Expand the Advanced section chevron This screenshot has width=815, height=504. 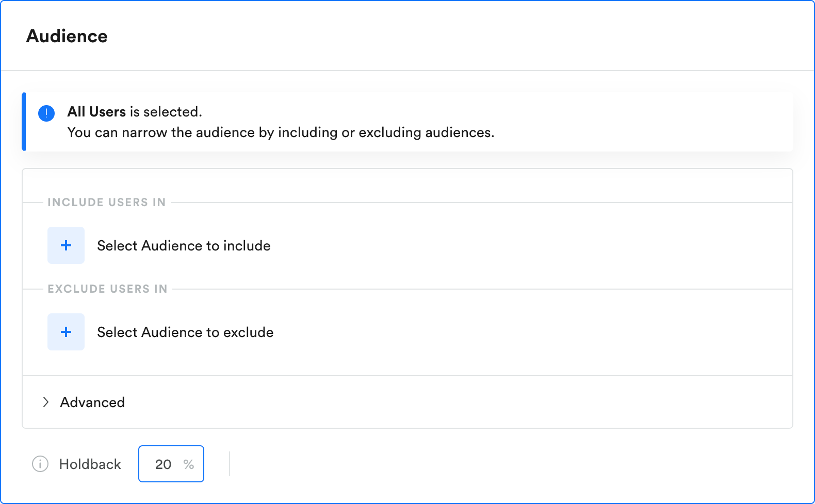pos(46,402)
